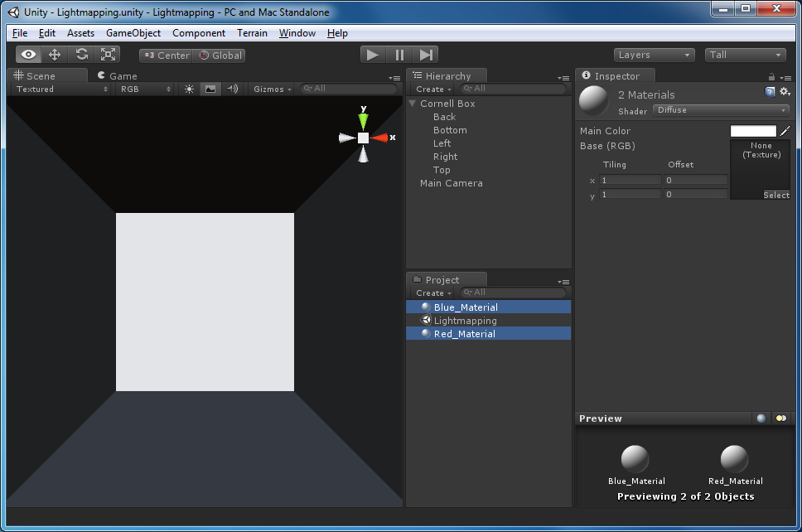Select Right in the Hierarchy

coord(445,157)
